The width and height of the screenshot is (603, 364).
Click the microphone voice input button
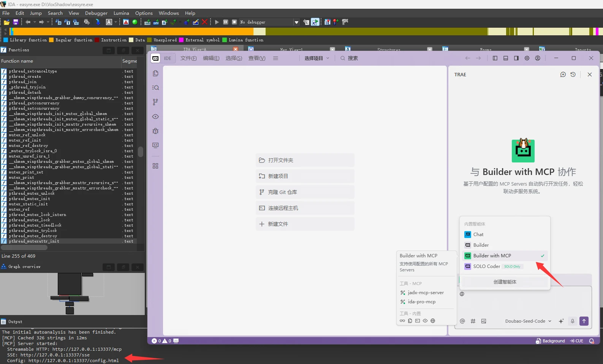click(573, 321)
